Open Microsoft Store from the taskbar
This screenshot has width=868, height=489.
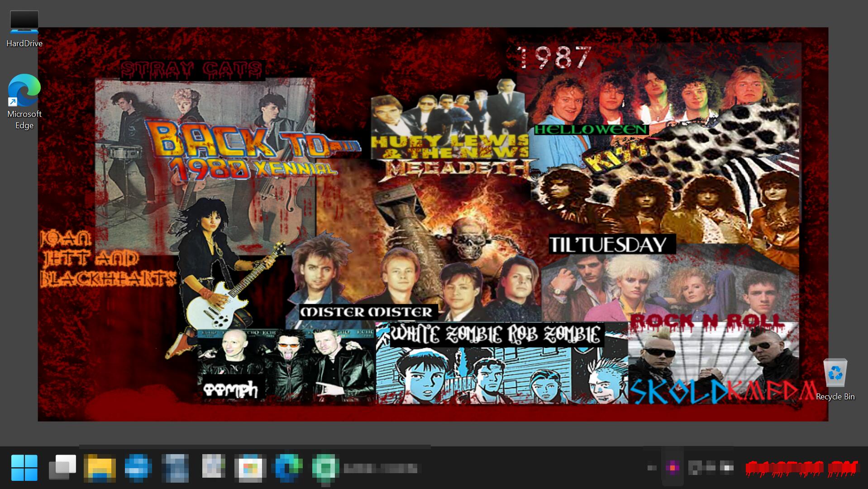coord(250,468)
